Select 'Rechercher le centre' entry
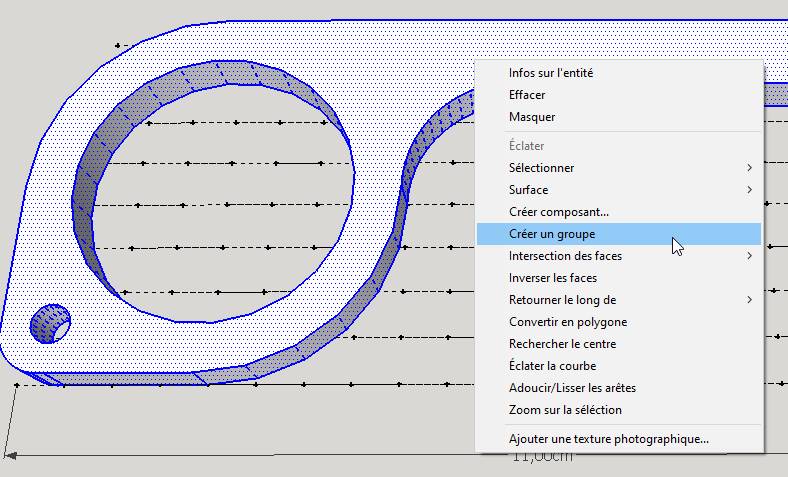The image size is (788, 477). click(x=562, y=344)
